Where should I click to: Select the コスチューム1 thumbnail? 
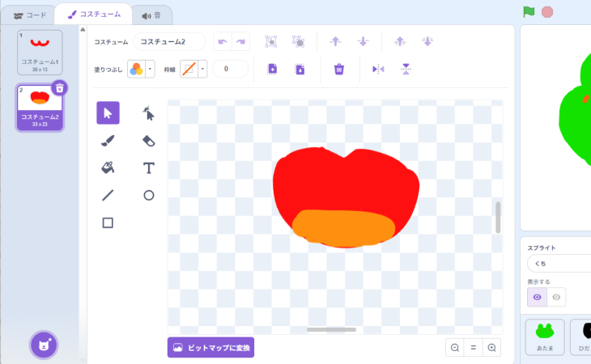coord(40,53)
